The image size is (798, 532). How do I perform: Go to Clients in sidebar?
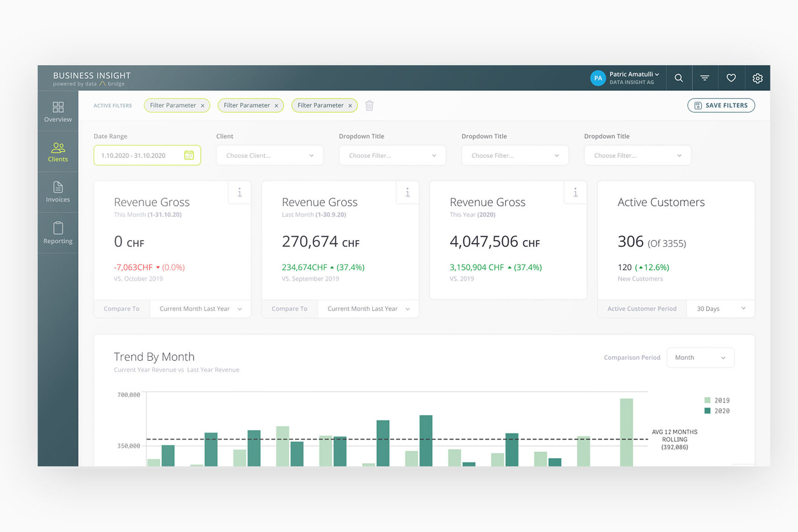[58, 152]
